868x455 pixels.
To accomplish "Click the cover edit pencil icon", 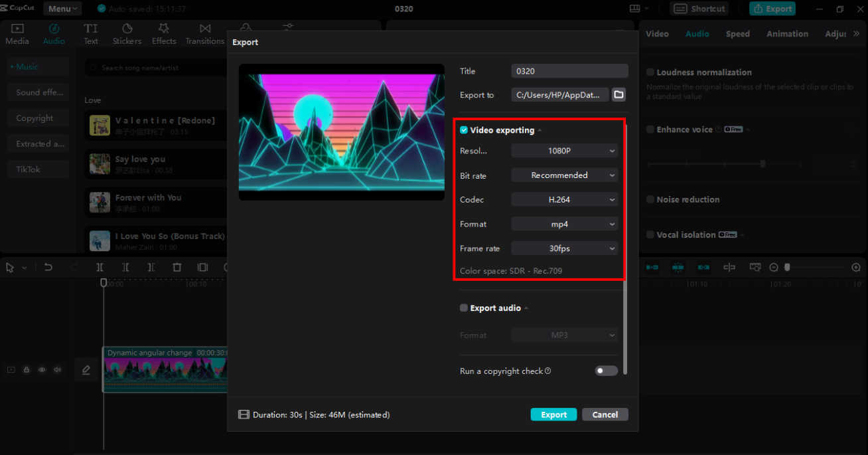I will (x=86, y=370).
